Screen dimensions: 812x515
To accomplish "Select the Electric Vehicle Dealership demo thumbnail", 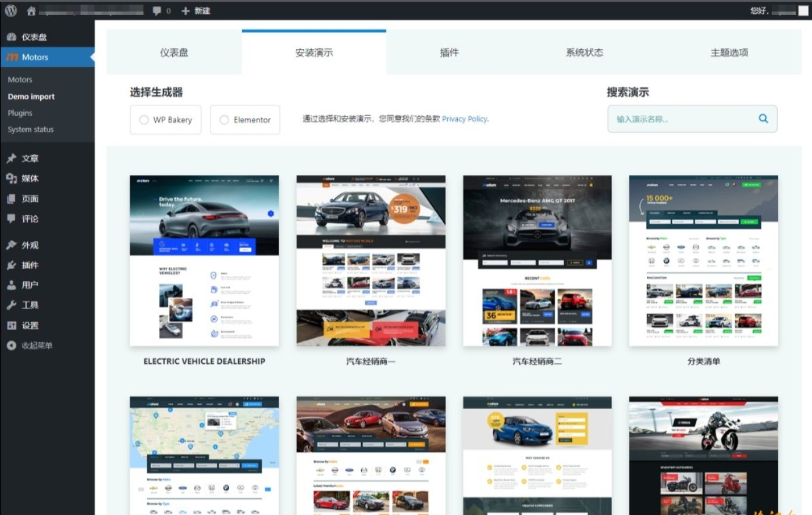I will [204, 260].
